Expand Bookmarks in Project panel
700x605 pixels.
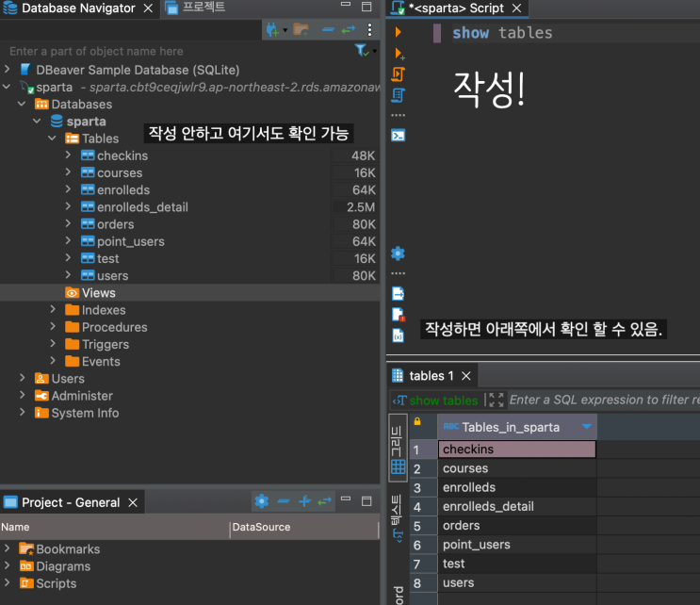coord(7,548)
